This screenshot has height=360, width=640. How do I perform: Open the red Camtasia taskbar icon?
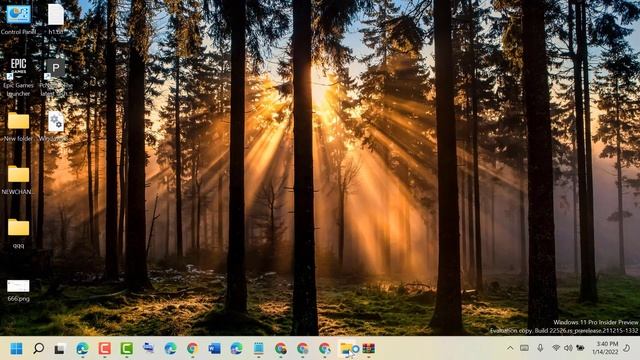pyautogui.click(x=104, y=349)
